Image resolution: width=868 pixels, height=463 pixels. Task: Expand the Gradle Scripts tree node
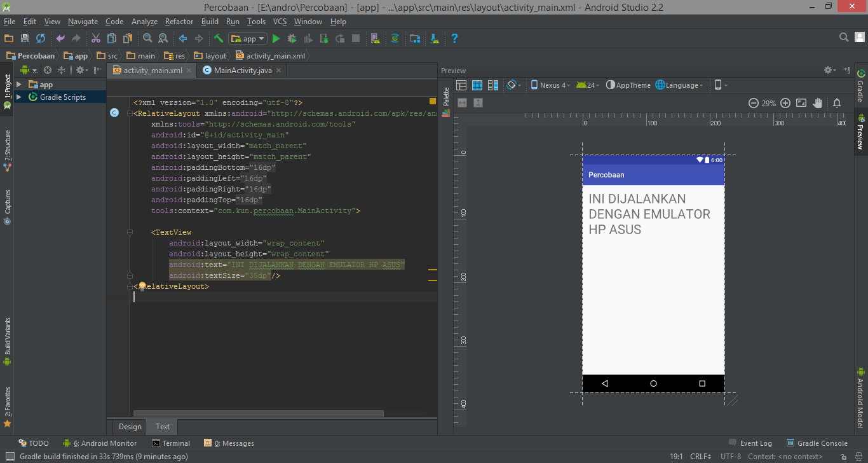18,97
